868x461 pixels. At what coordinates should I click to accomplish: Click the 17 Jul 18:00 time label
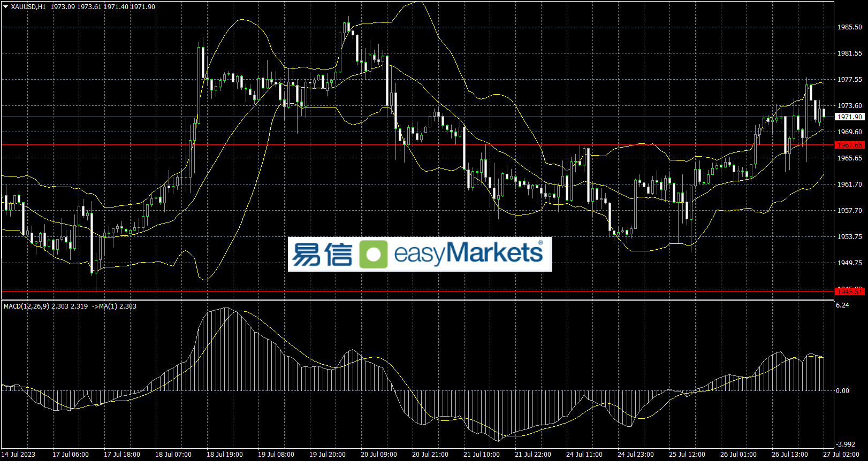[x=122, y=455]
